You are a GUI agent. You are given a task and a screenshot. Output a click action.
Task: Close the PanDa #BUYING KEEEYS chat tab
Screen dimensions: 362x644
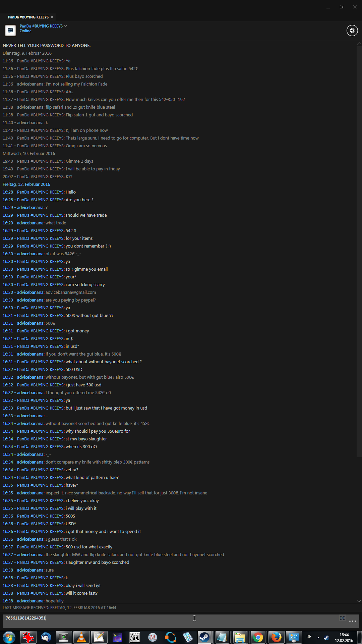tap(52, 17)
